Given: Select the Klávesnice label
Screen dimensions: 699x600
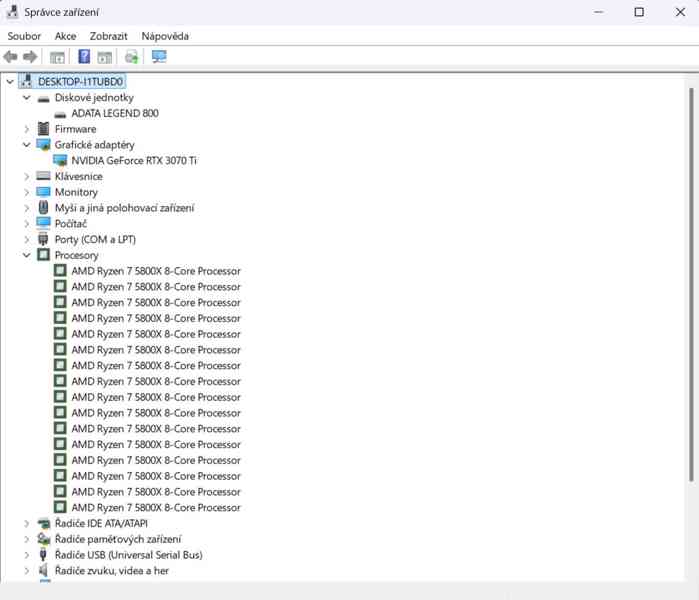Looking at the screenshot, I should (78, 177).
